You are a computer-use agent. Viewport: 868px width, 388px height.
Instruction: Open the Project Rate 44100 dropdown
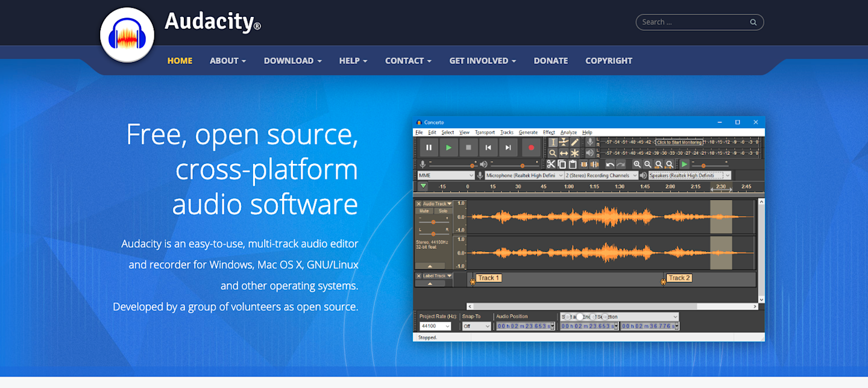435,326
